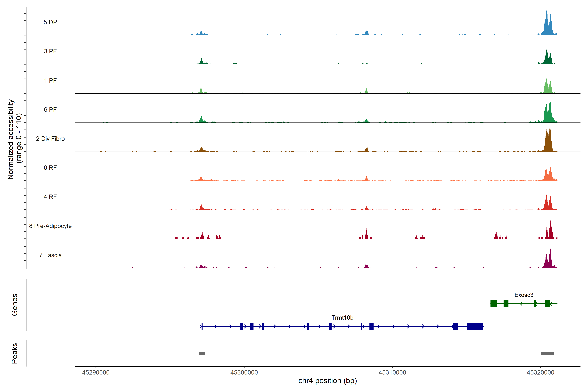Click the 7 Fascia track label
The width and height of the screenshot is (588, 392).
tap(50, 255)
